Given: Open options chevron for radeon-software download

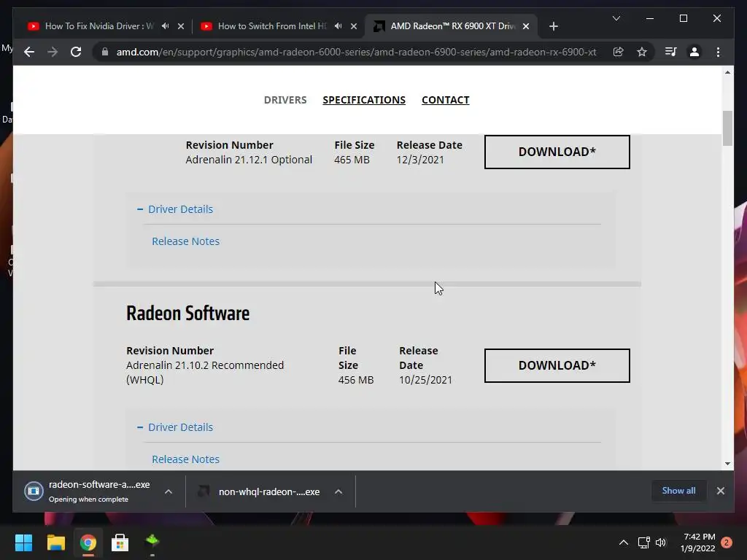Looking at the screenshot, I should (x=169, y=491).
